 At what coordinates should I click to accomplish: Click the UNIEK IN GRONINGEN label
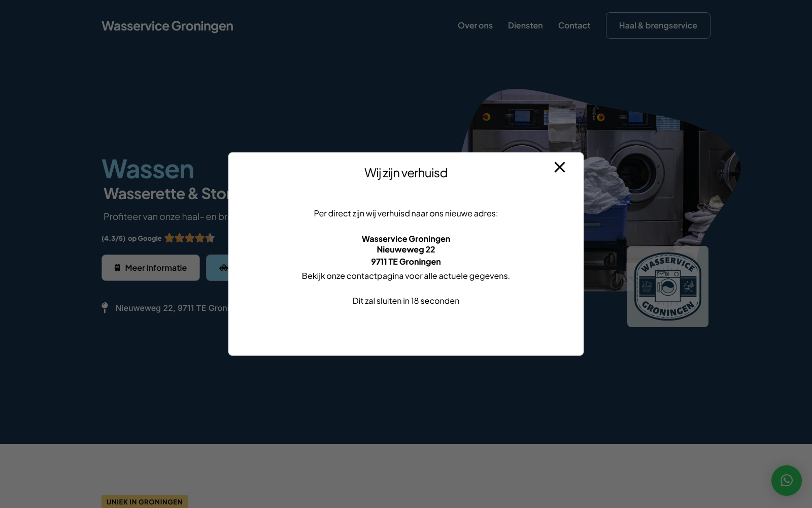click(x=145, y=501)
